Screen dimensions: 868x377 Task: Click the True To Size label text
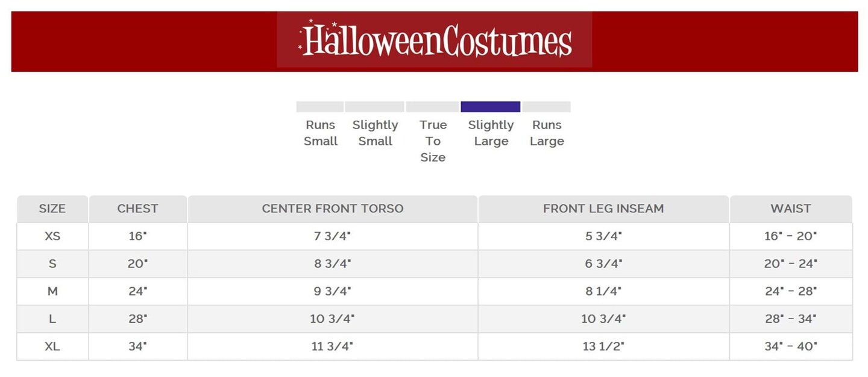point(433,141)
